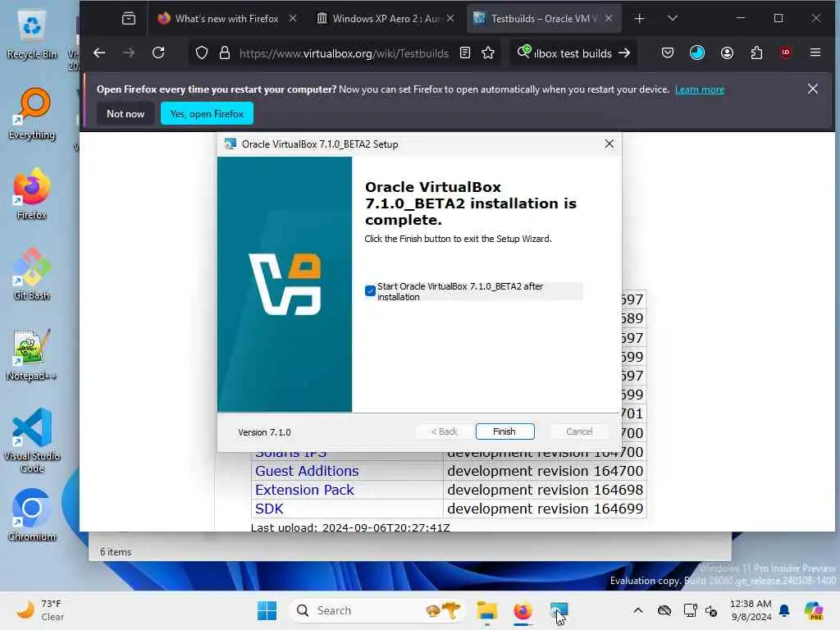Open Git Bash desktop shortcut
The height and width of the screenshot is (630, 840).
click(x=32, y=274)
